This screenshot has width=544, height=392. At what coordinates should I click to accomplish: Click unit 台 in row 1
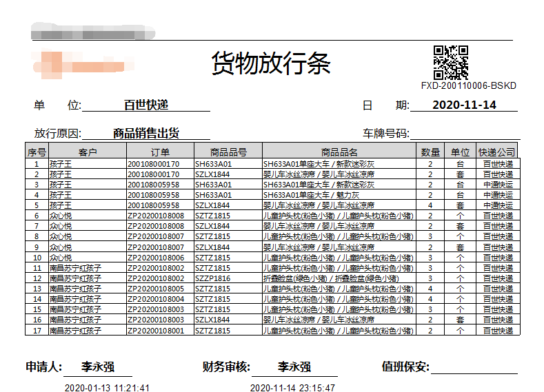460,164
